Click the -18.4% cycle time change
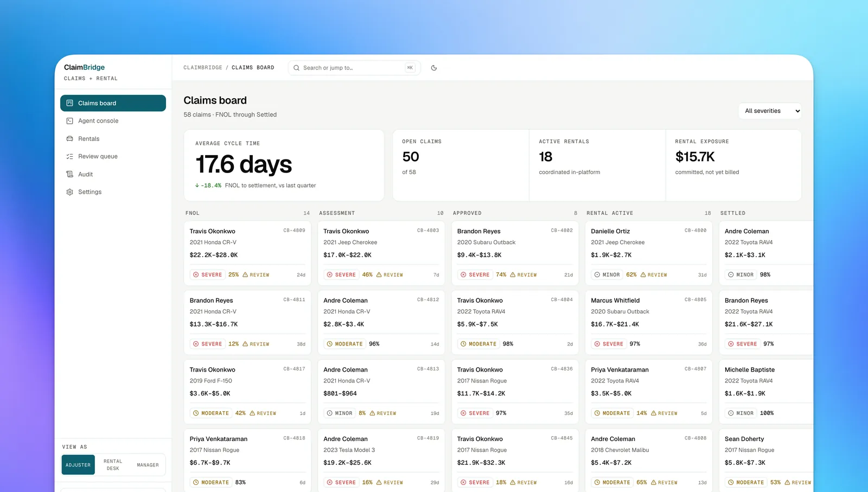Image resolution: width=868 pixels, height=492 pixels. tap(208, 186)
